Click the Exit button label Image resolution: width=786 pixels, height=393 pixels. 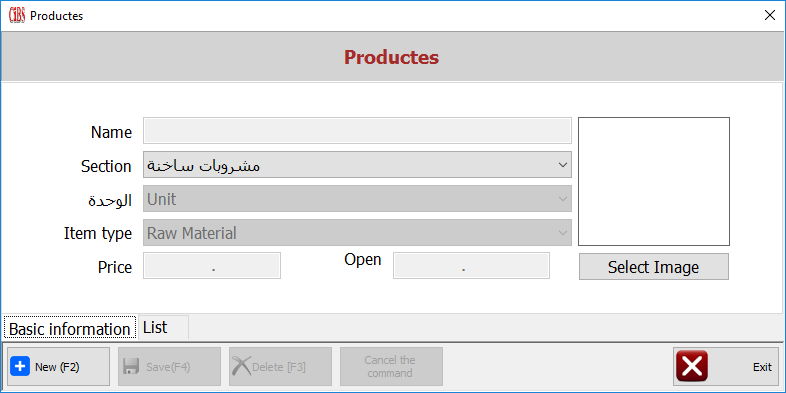pyautogui.click(x=762, y=367)
